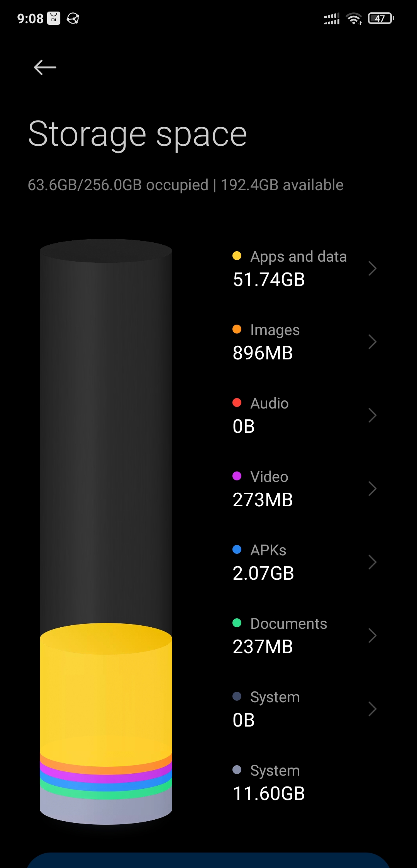
Task: Tap the yellow Apps and data dot
Action: coord(237,256)
